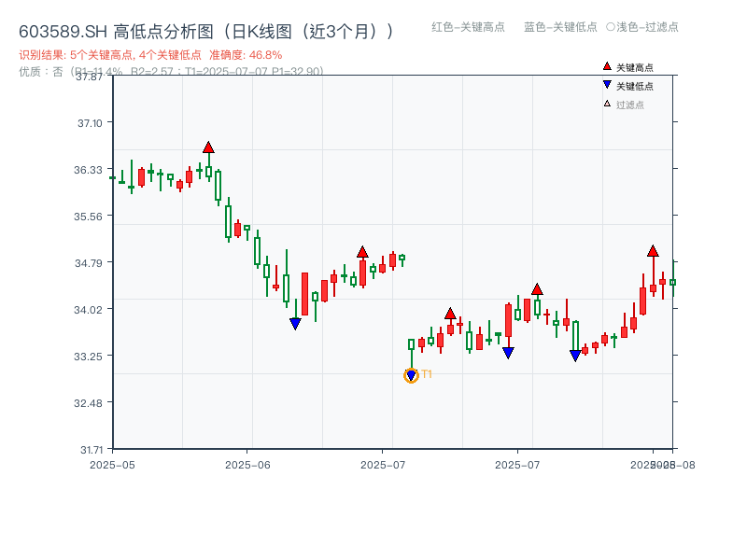Image resolution: width=747 pixels, height=560 pixels.
Task: Select the blue down-triangle inside the orange T1 circle
Action: tap(411, 374)
